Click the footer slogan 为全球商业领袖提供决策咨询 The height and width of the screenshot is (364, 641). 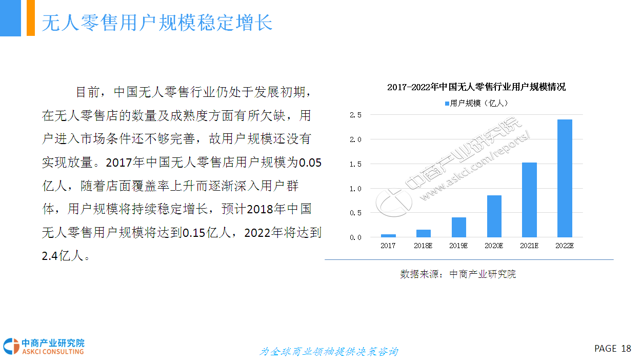coord(328,352)
